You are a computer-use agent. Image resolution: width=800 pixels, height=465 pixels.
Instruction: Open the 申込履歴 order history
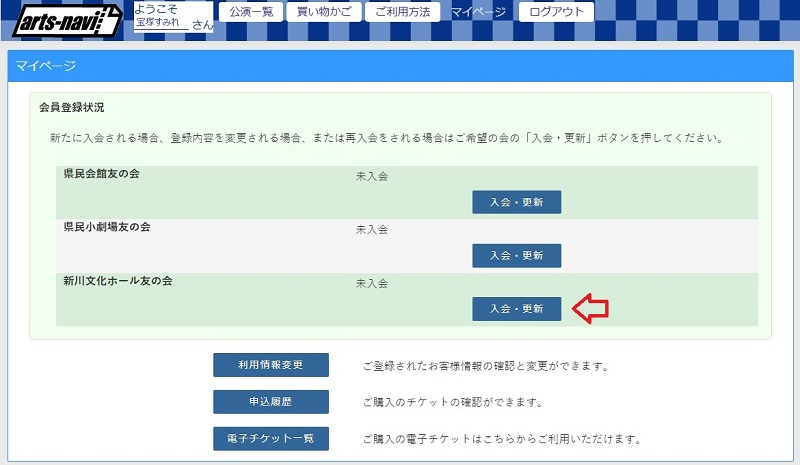(271, 402)
